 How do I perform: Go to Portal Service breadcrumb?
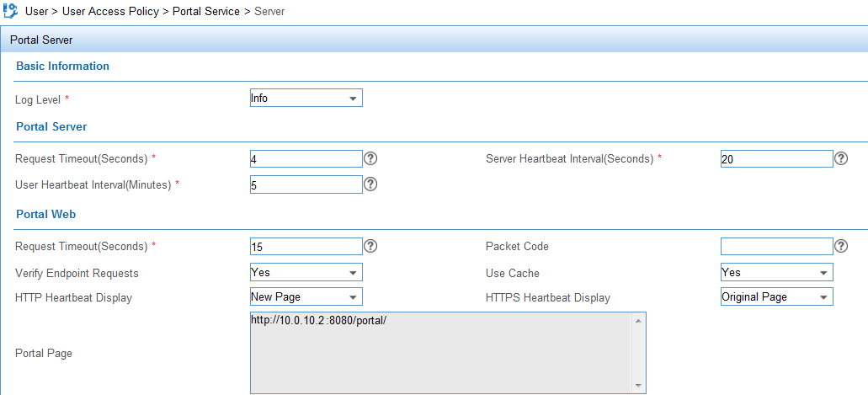tap(206, 11)
